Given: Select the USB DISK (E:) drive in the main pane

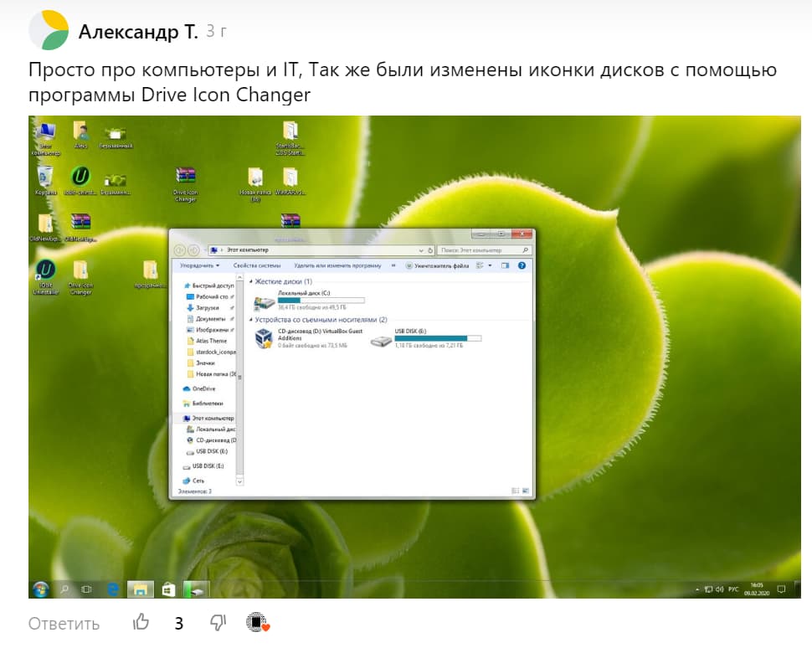Looking at the screenshot, I should click(383, 340).
